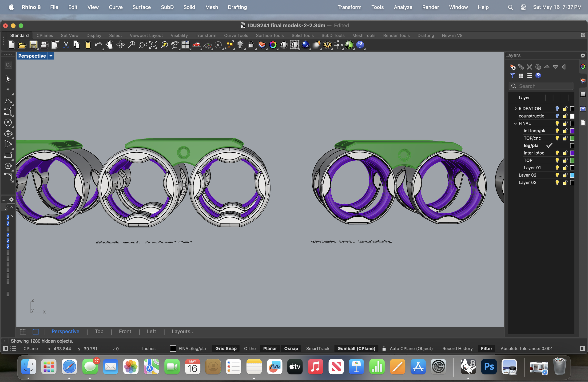Open the Inches units selector in status bar

click(x=149, y=348)
